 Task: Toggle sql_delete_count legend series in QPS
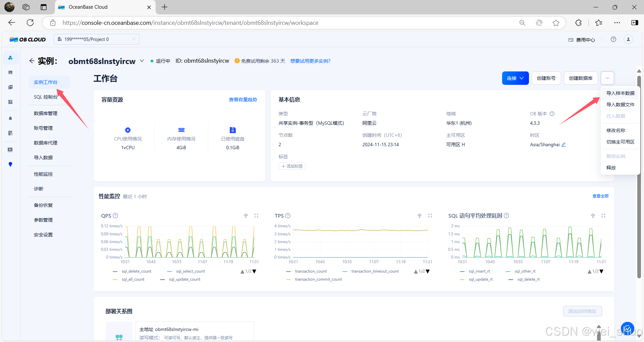[x=136, y=271]
